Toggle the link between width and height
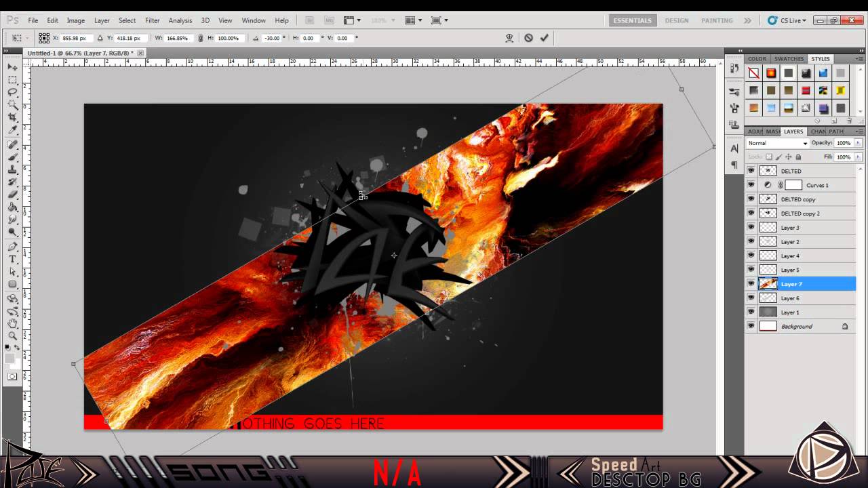 click(x=200, y=38)
